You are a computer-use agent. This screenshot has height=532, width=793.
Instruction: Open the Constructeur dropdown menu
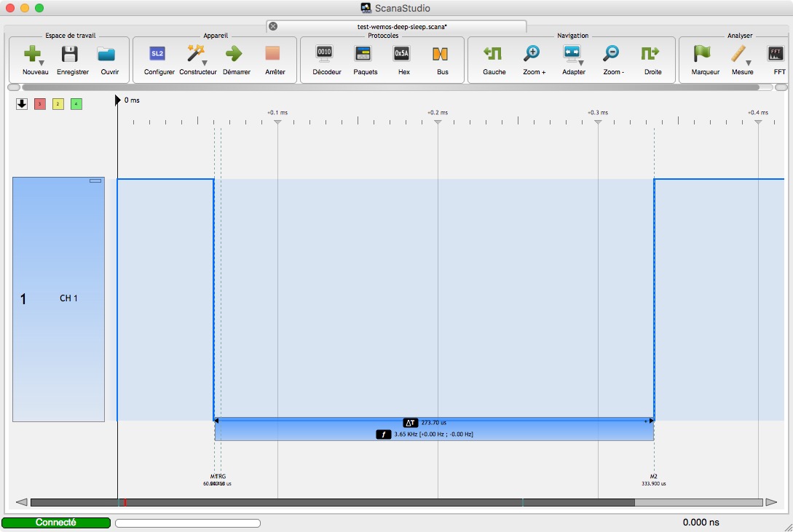pyautogui.click(x=205, y=63)
